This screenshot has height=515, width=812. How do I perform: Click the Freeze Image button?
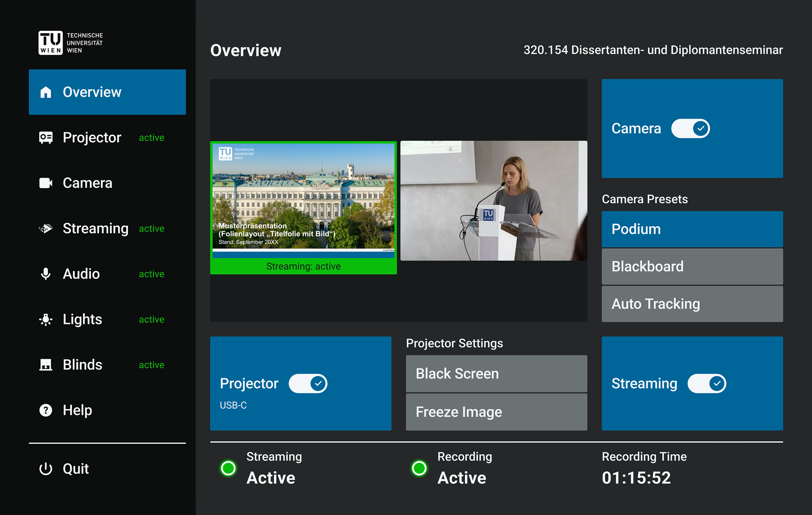[x=496, y=412]
